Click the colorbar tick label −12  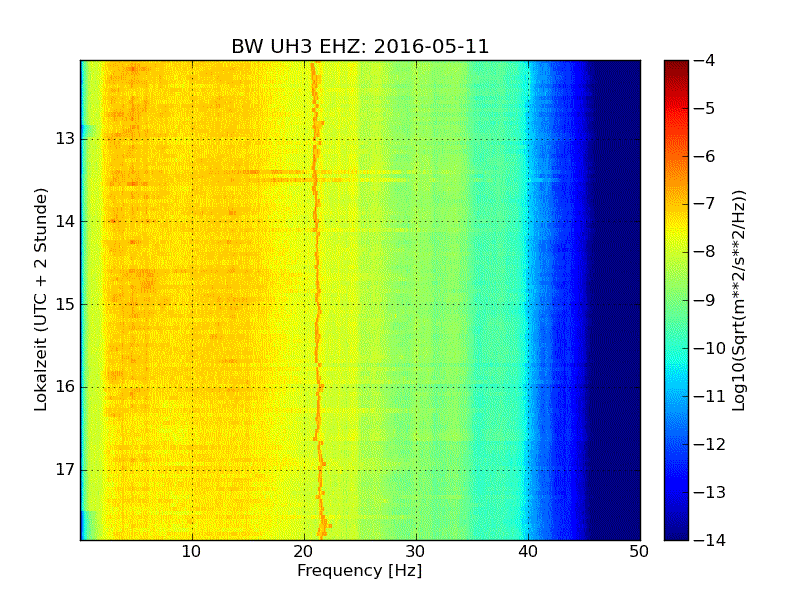709,444
